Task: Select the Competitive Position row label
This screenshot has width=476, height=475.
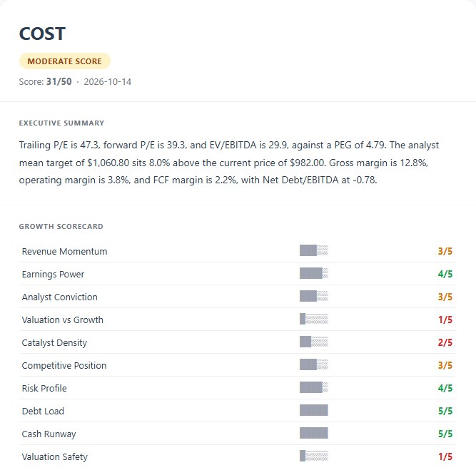Action: click(64, 365)
